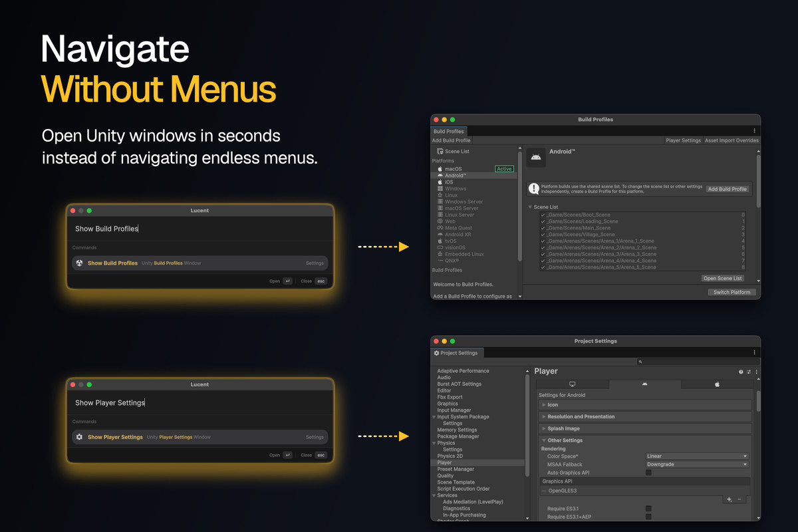Select the Project Settings tab
The image size is (798, 532).
[x=456, y=353]
